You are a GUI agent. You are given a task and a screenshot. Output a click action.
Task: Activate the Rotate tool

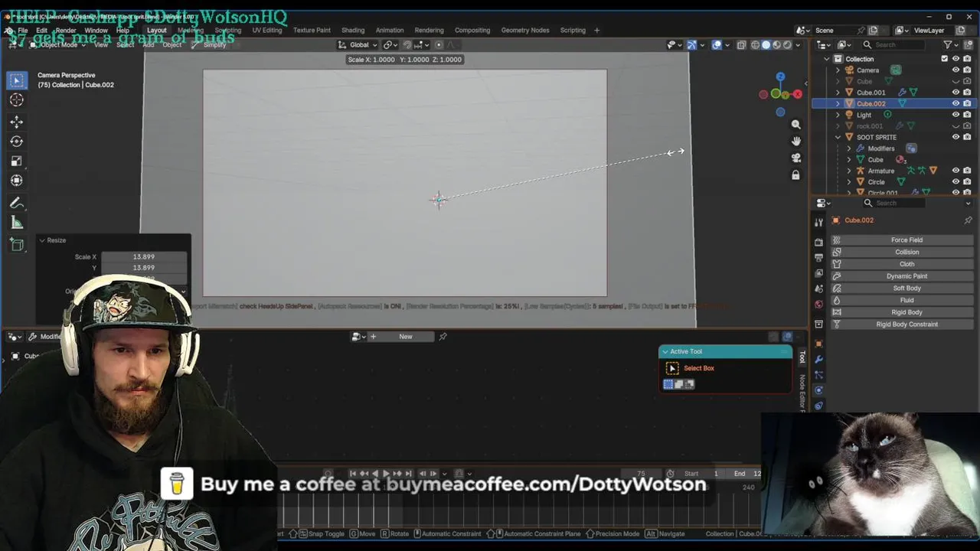coord(16,141)
